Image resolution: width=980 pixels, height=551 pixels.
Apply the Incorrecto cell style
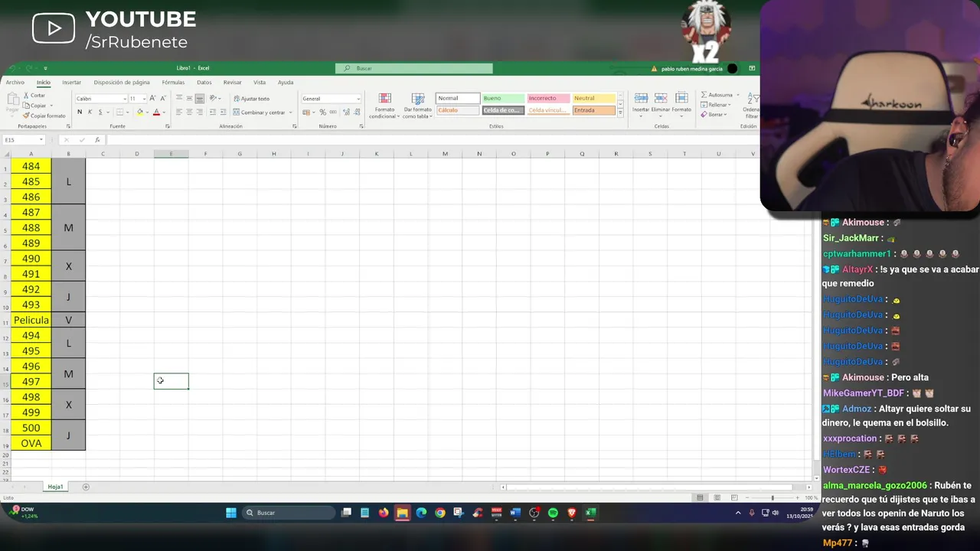click(548, 98)
